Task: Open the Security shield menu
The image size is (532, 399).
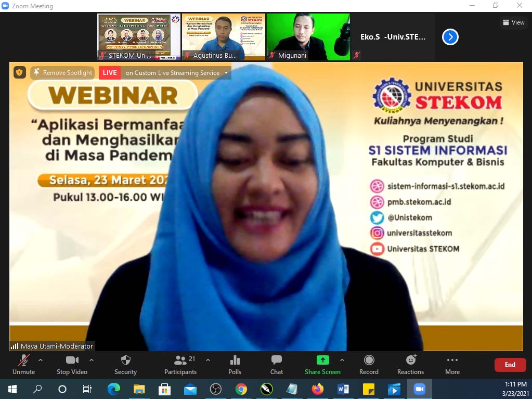Action: [125, 365]
